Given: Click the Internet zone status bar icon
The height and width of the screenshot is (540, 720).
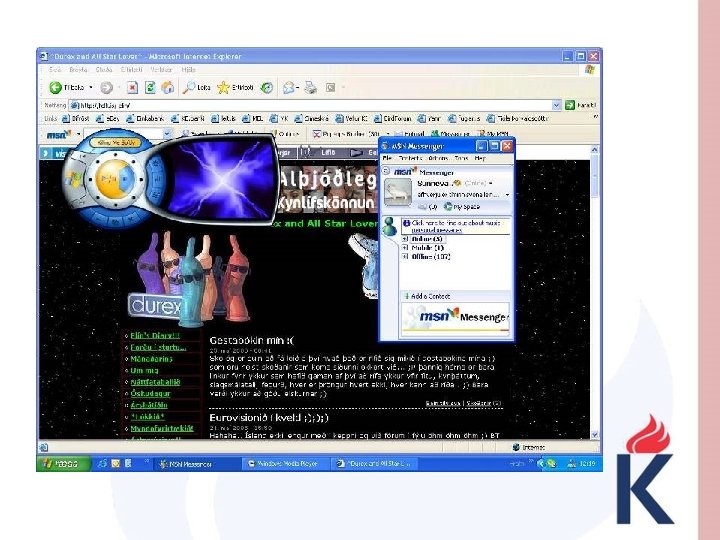Looking at the screenshot, I should click(x=516, y=447).
